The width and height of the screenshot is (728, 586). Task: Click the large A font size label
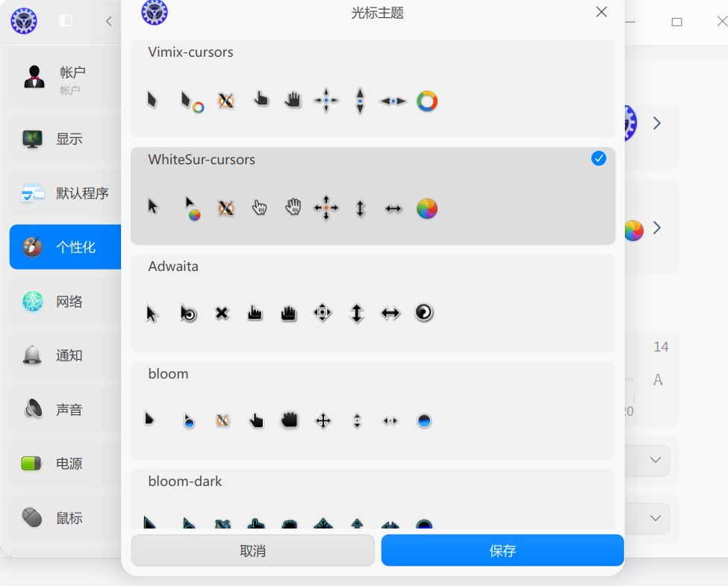657,380
